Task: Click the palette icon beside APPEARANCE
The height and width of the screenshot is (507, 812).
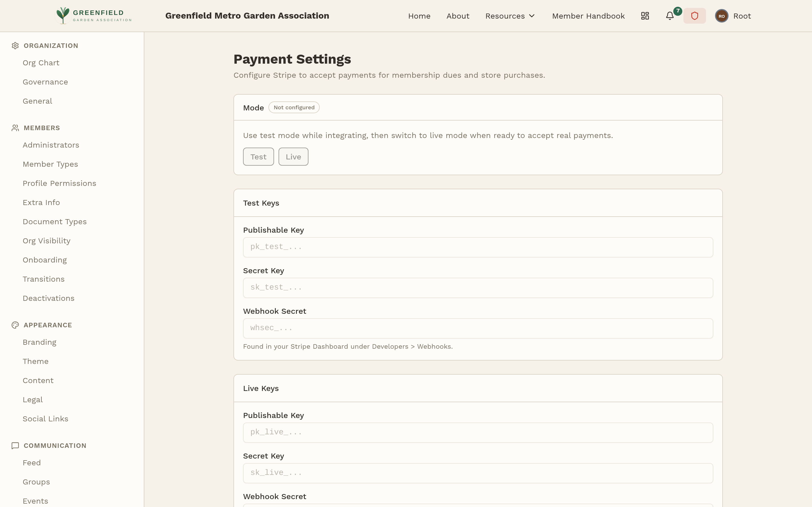Action: (15, 325)
